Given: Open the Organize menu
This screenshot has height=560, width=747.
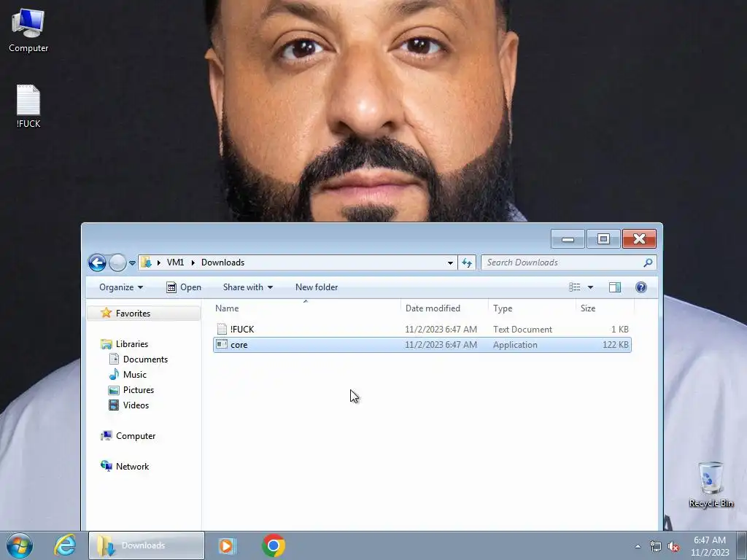Looking at the screenshot, I should [121, 287].
